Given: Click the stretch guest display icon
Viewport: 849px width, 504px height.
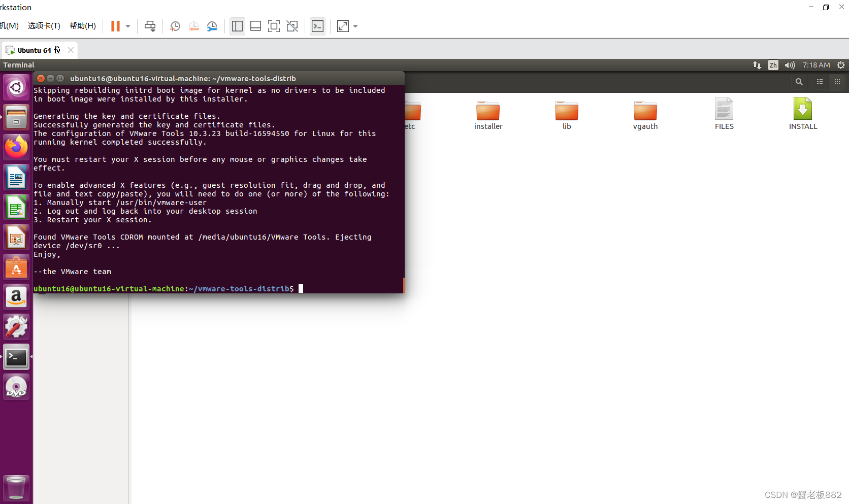Looking at the screenshot, I should (x=343, y=26).
